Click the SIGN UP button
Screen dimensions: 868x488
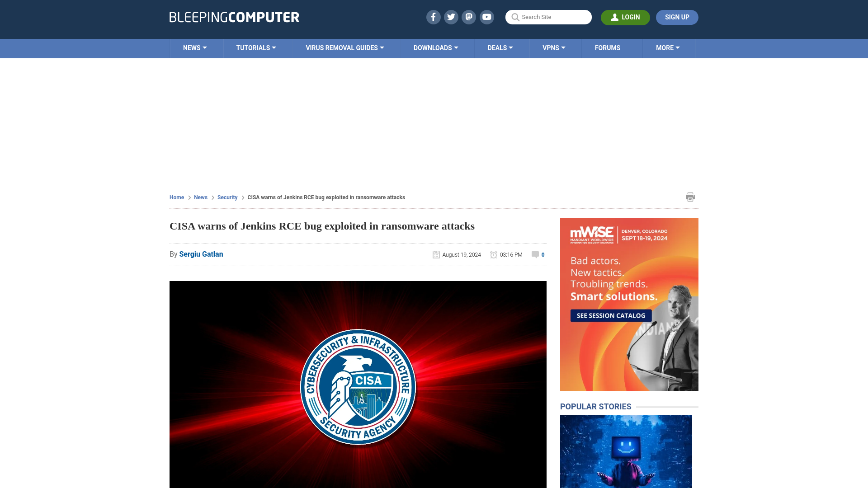coord(677,17)
